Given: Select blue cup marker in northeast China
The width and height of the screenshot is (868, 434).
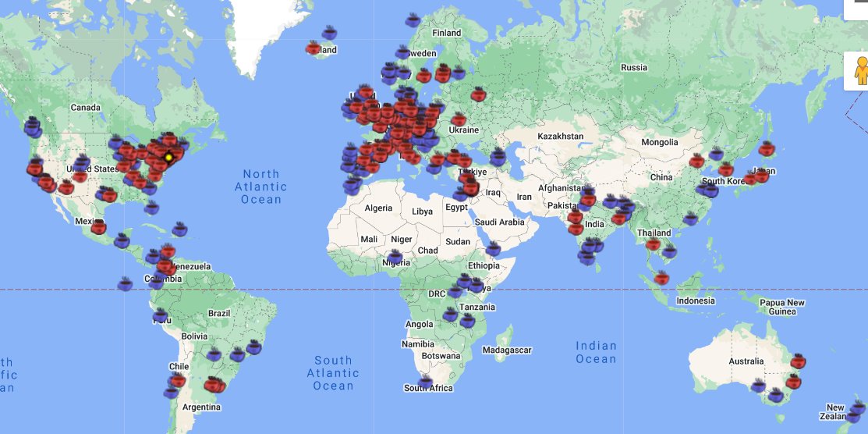Looking at the screenshot, I should pos(717,154).
